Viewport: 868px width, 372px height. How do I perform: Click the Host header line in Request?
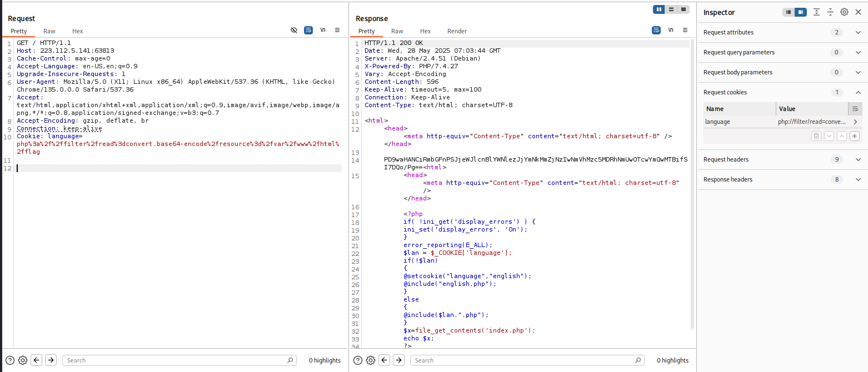pos(66,51)
